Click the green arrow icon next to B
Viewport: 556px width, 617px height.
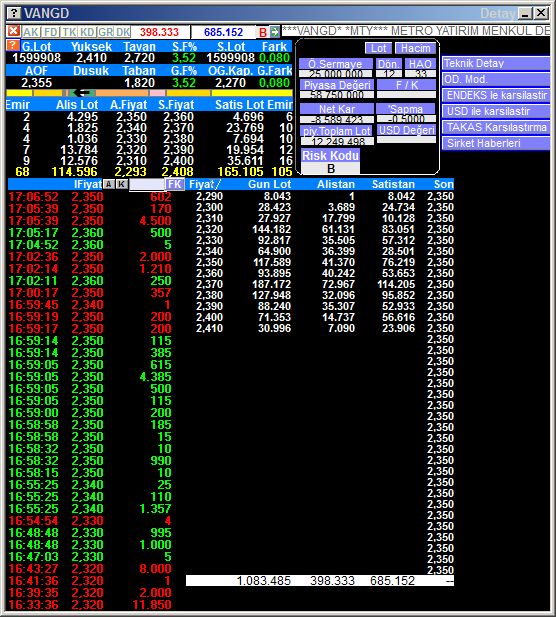point(275,32)
